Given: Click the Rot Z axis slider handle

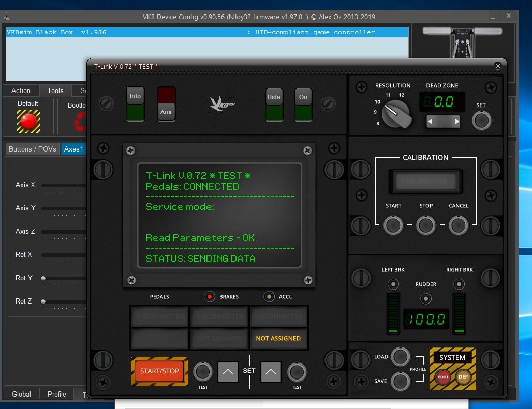Looking at the screenshot, I should (x=43, y=301).
